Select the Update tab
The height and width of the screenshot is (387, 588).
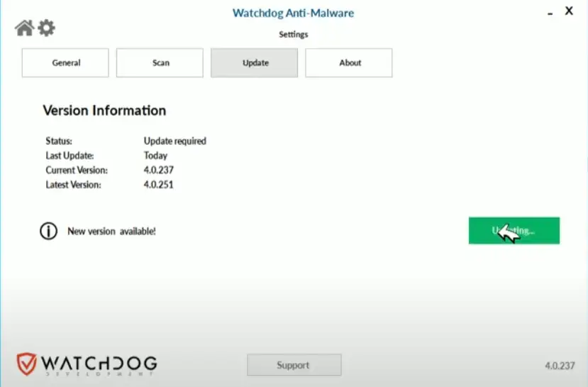pyautogui.click(x=255, y=62)
